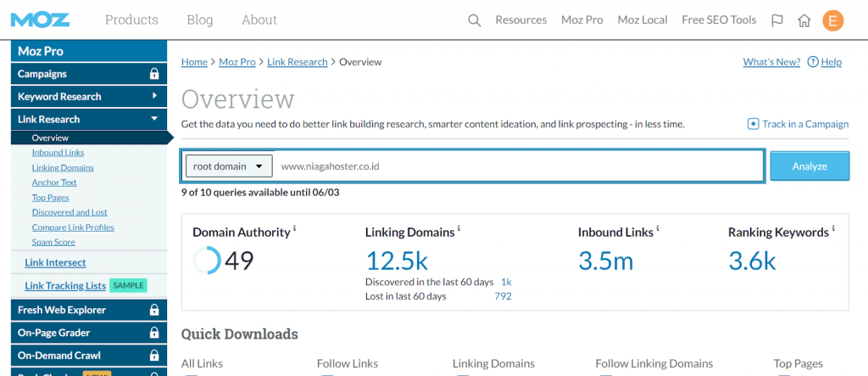Click the URL input field
Screen dimensions: 868x376
[x=519, y=166]
